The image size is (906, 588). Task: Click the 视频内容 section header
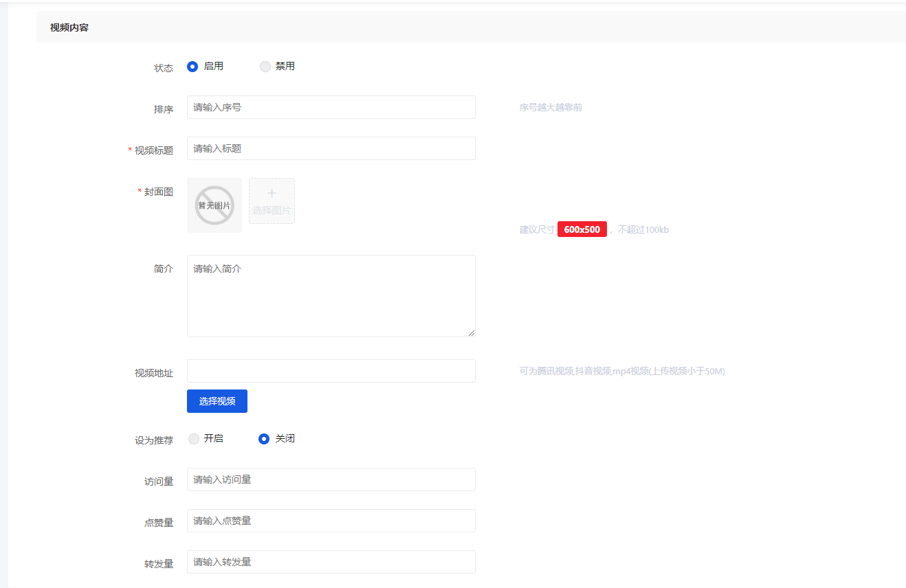[x=69, y=28]
